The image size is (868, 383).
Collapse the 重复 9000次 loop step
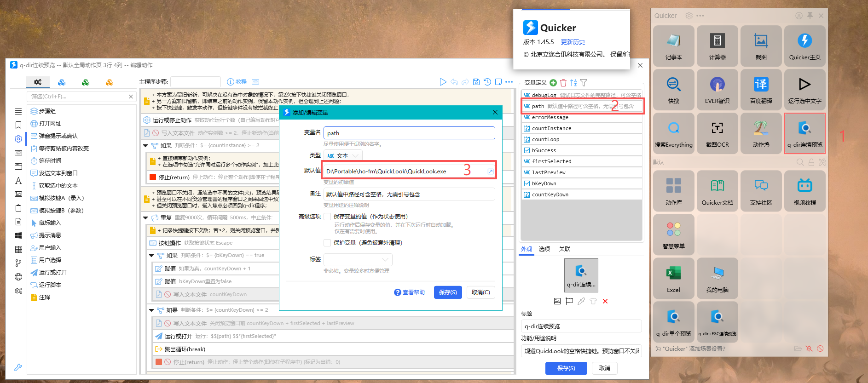tap(145, 217)
